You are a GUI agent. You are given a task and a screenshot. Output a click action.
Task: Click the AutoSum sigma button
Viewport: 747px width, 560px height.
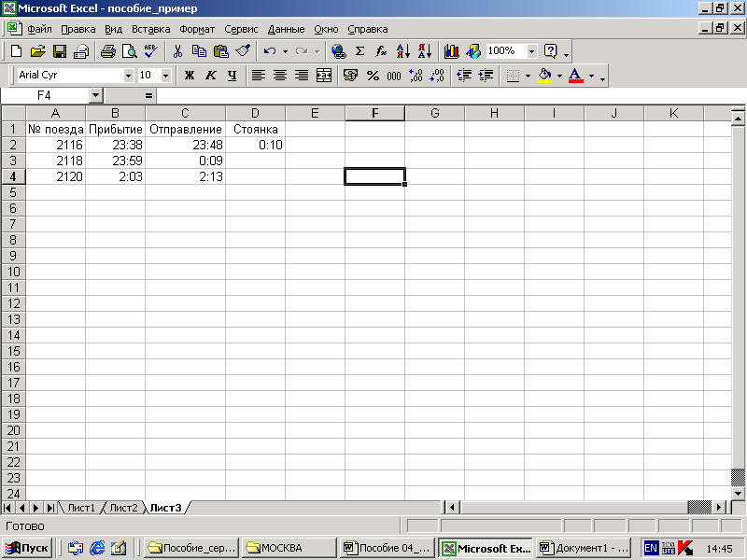pos(360,51)
